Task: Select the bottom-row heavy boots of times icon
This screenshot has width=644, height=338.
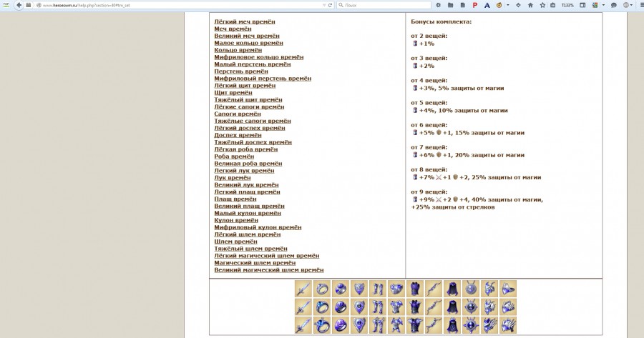Action: pyautogui.click(x=377, y=325)
